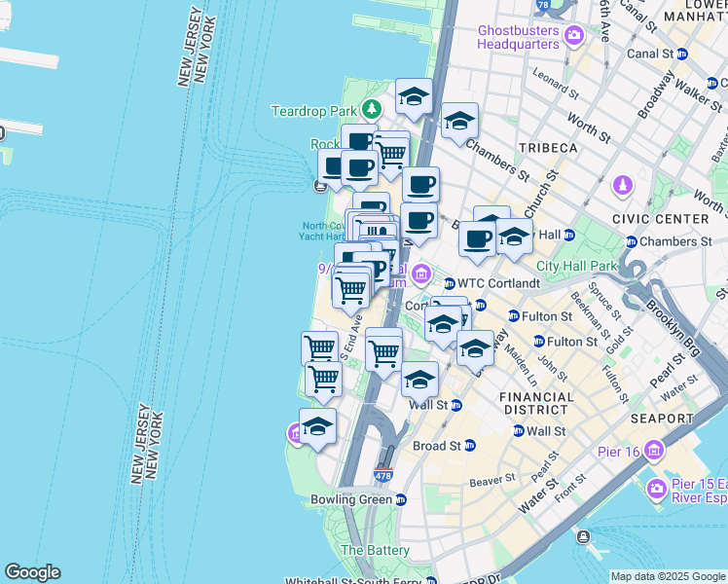Click the Pier 16 label
Screen dimensions: 728x584
(618, 452)
